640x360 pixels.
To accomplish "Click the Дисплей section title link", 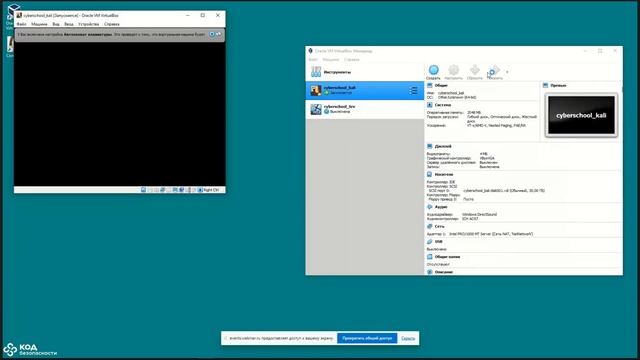I will 443,146.
